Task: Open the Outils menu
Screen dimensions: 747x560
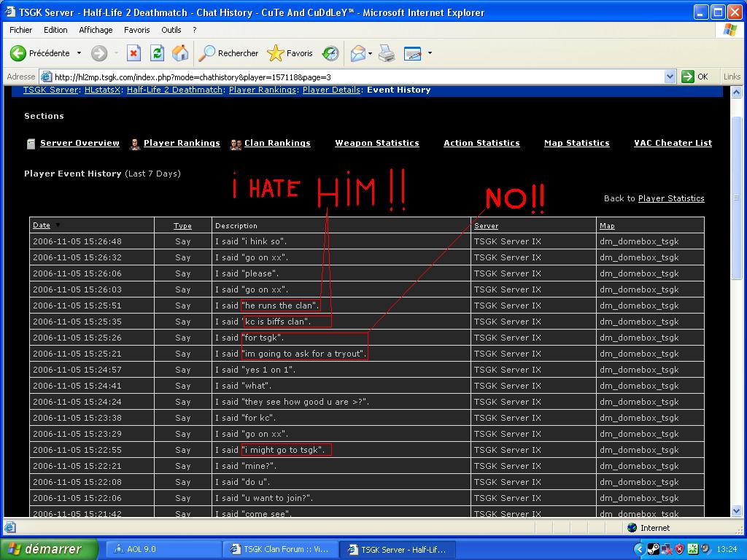Action: click(171, 30)
